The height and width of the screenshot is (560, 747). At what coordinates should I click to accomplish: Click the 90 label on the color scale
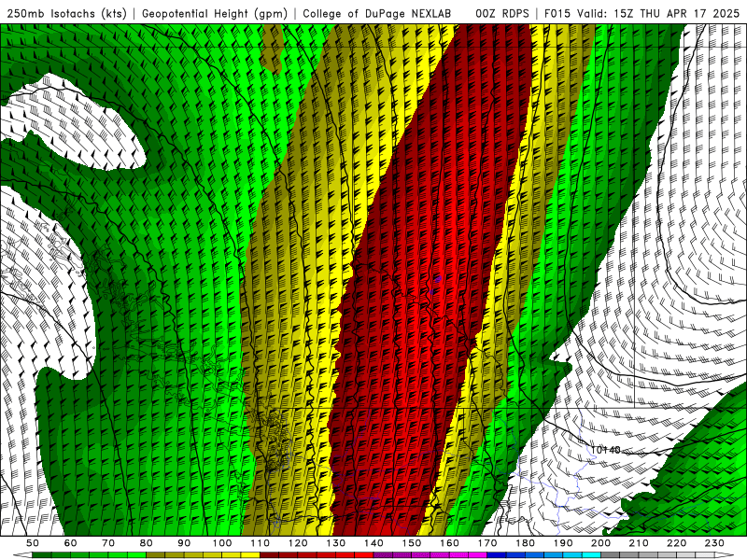tap(184, 543)
